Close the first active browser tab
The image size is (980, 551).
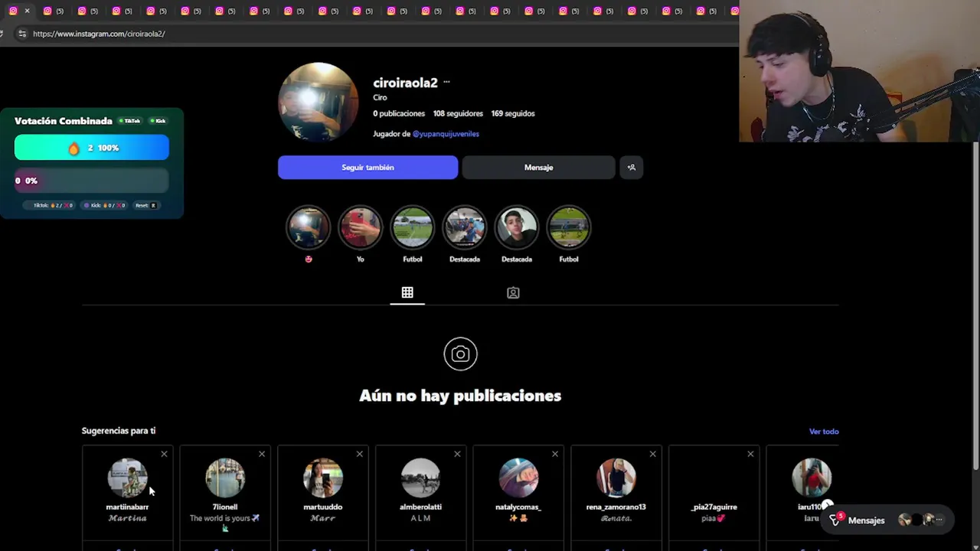click(27, 11)
